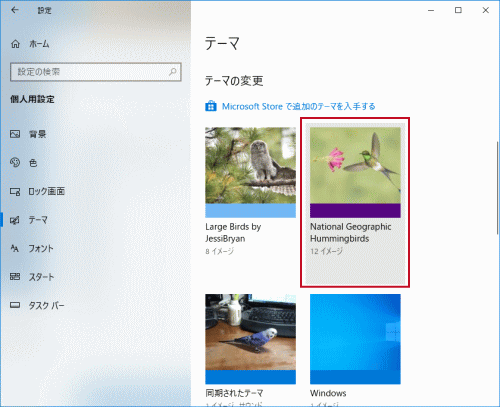Select the 背景 background icon
500x407 pixels.
tap(15, 134)
